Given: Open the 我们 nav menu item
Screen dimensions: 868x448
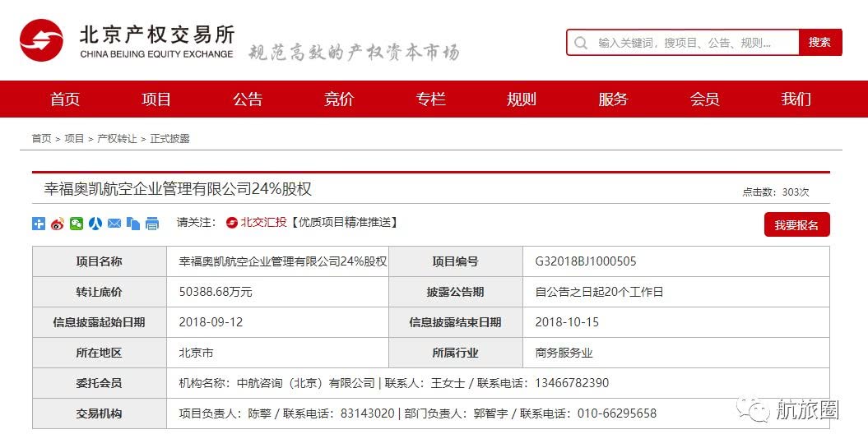Looking at the screenshot, I should (x=796, y=99).
